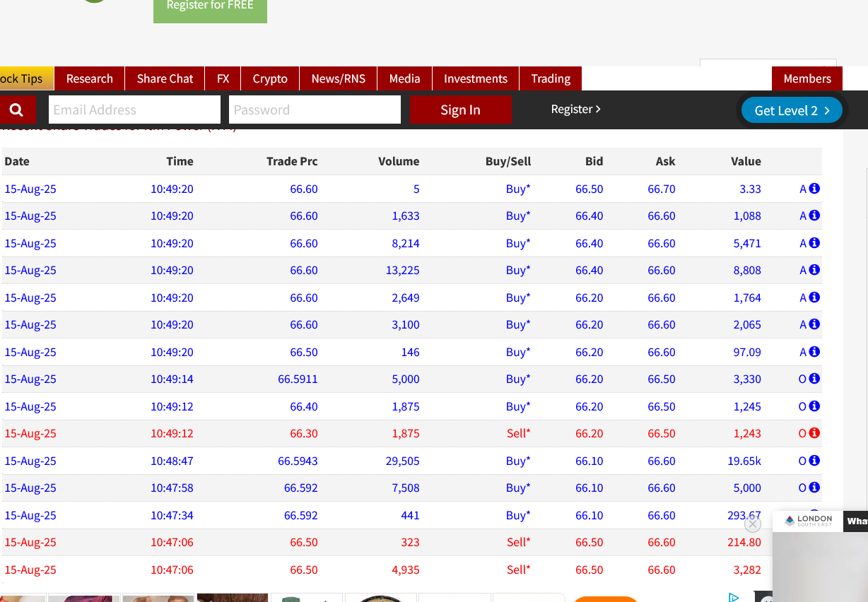Expand the Register options via its chevron

click(x=598, y=110)
